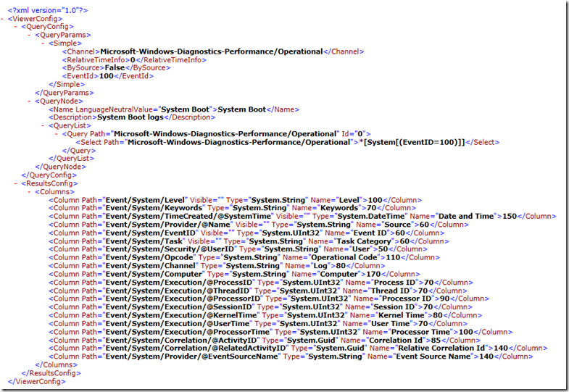Image resolution: width=569 pixels, height=392 pixels.
Task: Click the Name "Relative Correlation Id" attribute
Action: (x=429, y=348)
